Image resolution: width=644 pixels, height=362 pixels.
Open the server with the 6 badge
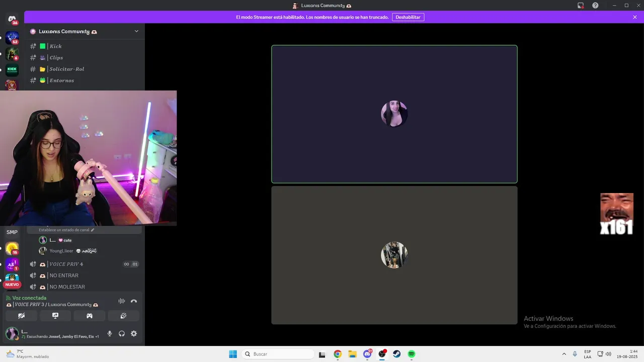(x=12, y=54)
